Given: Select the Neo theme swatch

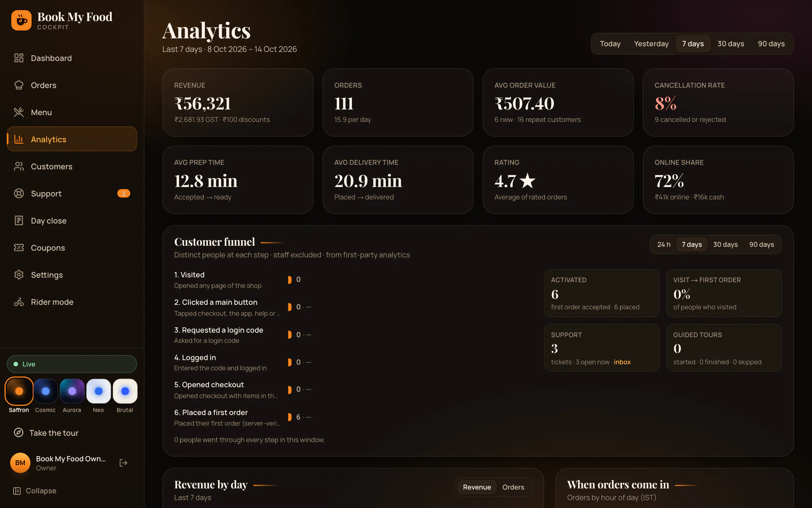Looking at the screenshot, I should (98, 391).
